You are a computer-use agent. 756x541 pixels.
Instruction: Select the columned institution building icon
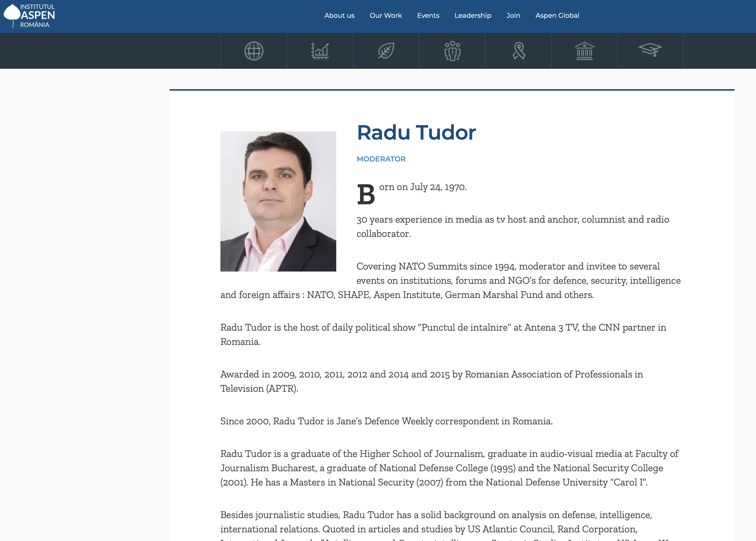[x=584, y=51]
